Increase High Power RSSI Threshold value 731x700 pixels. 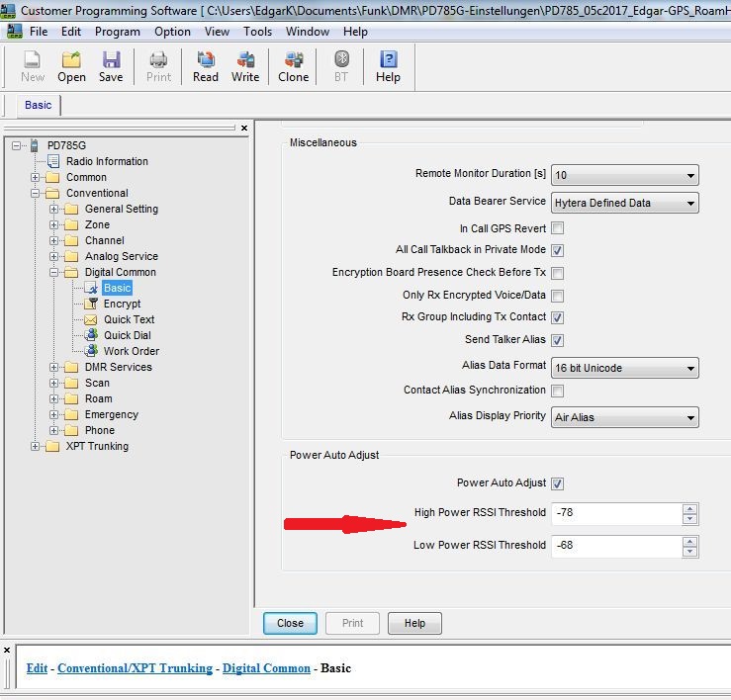[690, 509]
